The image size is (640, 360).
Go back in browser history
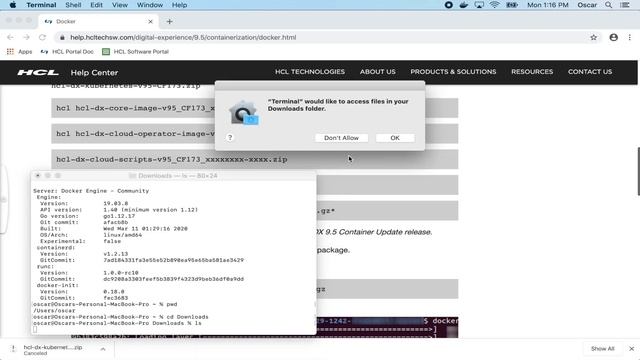(x=10, y=37)
